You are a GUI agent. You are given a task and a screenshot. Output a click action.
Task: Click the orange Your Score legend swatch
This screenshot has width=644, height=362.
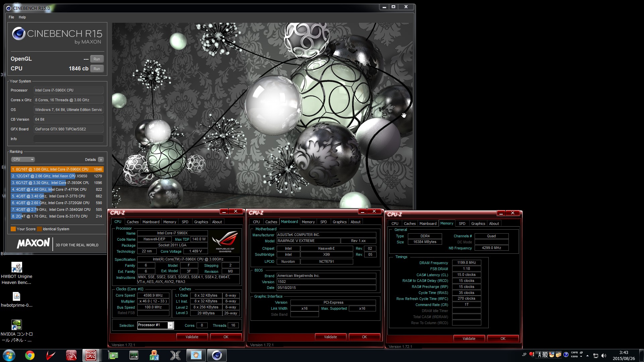13,229
